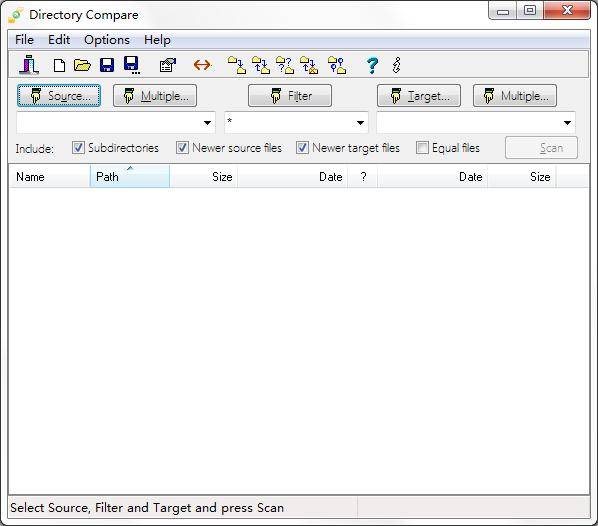
Task: Uncheck Newer source files
Action: pyautogui.click(x=182, y=148)
